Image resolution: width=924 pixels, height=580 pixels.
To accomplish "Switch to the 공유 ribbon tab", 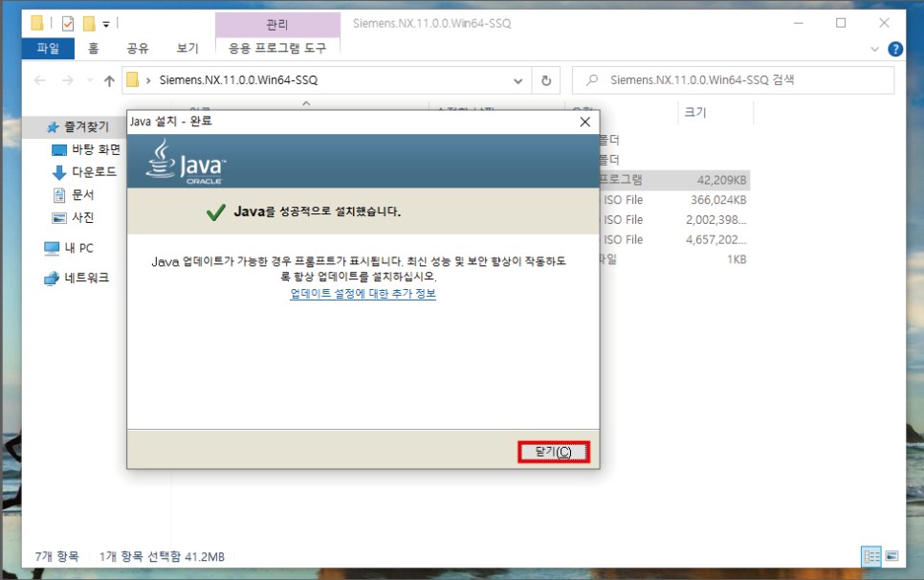I will click(138, 48).
